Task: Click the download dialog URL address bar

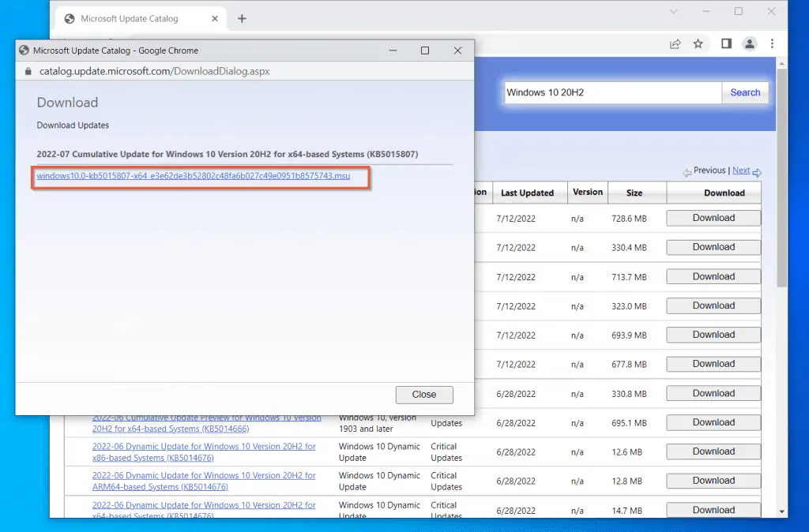Action: (245, 71)
